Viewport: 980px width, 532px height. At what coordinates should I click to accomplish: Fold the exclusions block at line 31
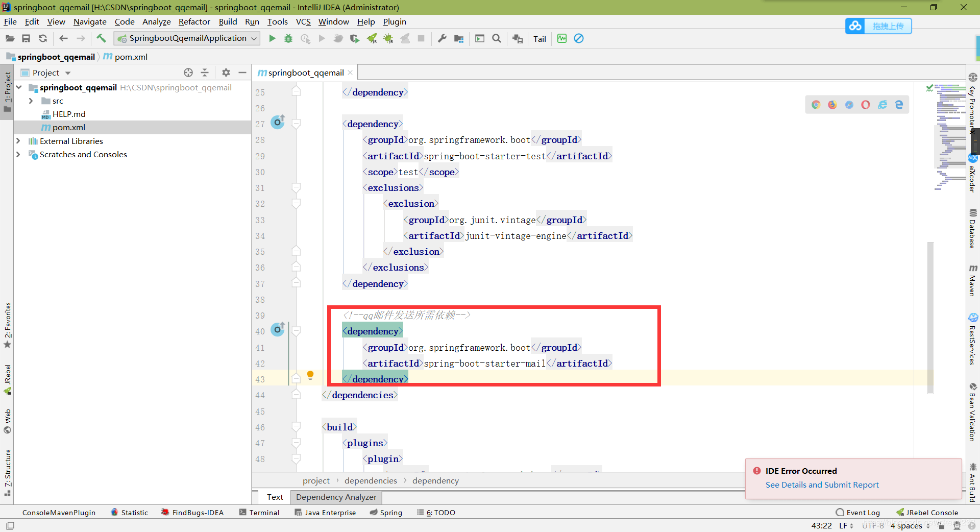click(296, 187)
